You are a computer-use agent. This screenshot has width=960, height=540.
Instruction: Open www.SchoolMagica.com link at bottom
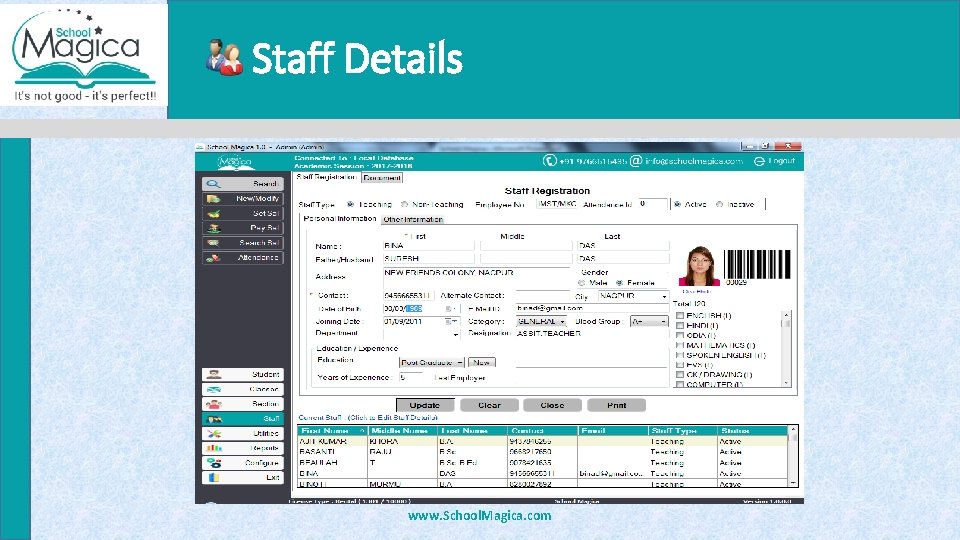click(x=479, y=516)
